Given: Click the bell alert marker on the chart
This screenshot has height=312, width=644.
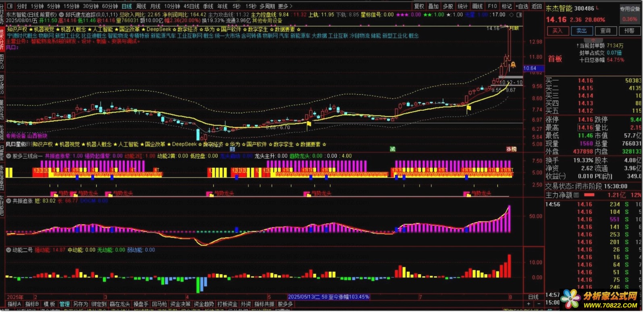Looking at the screenshot, I should (514, 64).
